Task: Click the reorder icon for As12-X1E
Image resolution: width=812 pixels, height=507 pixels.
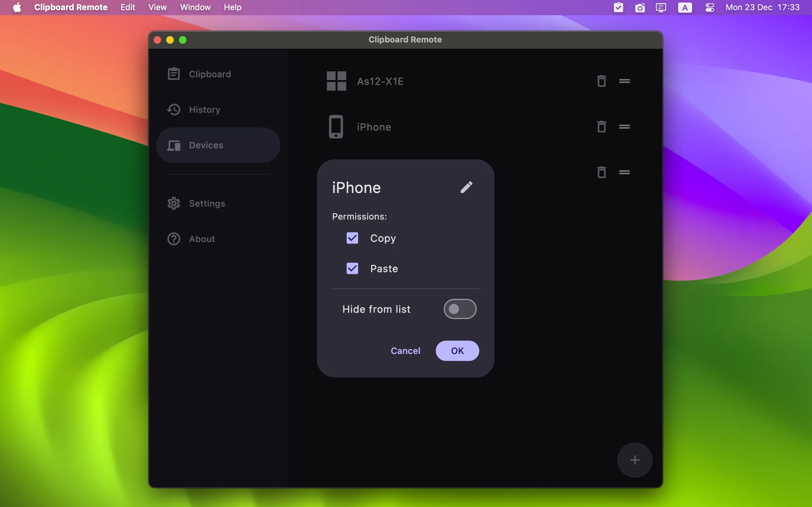Action: [624, 80]
